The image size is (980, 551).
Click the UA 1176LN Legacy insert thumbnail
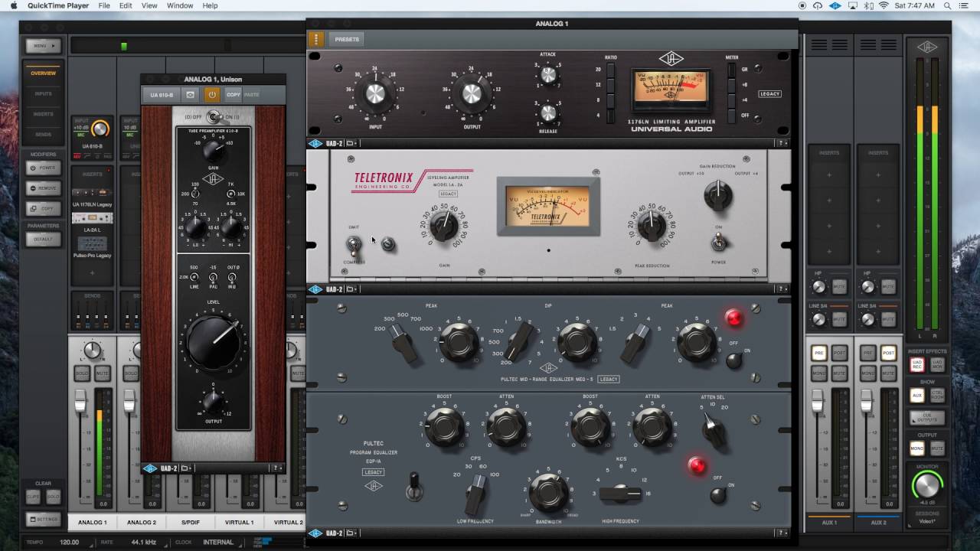(92, 193)
